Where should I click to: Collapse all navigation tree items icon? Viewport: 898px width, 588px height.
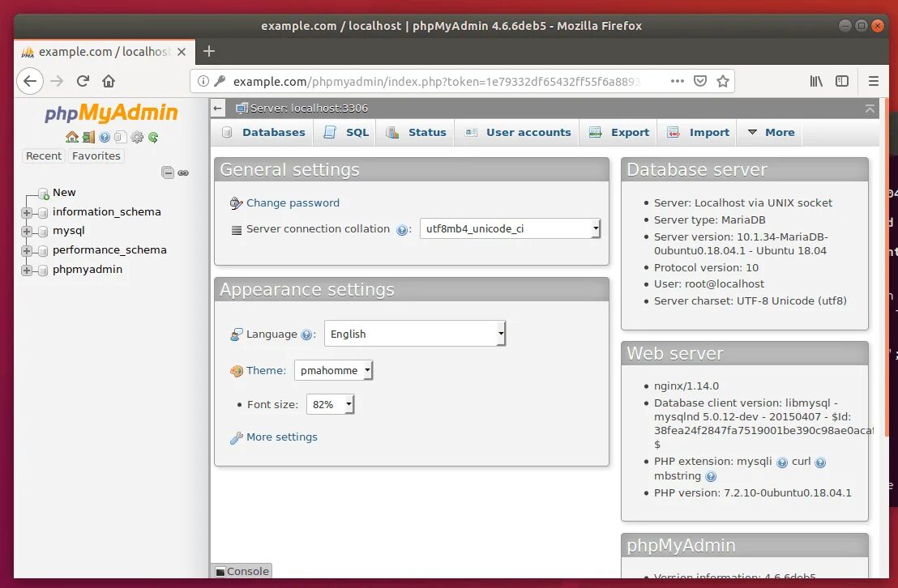168,173
